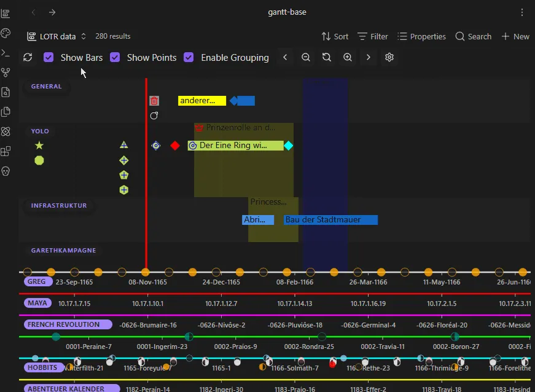Collapse the YOLO group
The height and width of the screenshot is (392, 535).
(x=40, y=131)
